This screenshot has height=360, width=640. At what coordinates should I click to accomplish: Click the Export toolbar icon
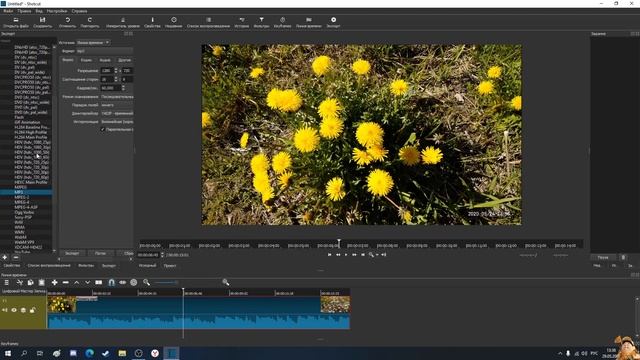333,20
